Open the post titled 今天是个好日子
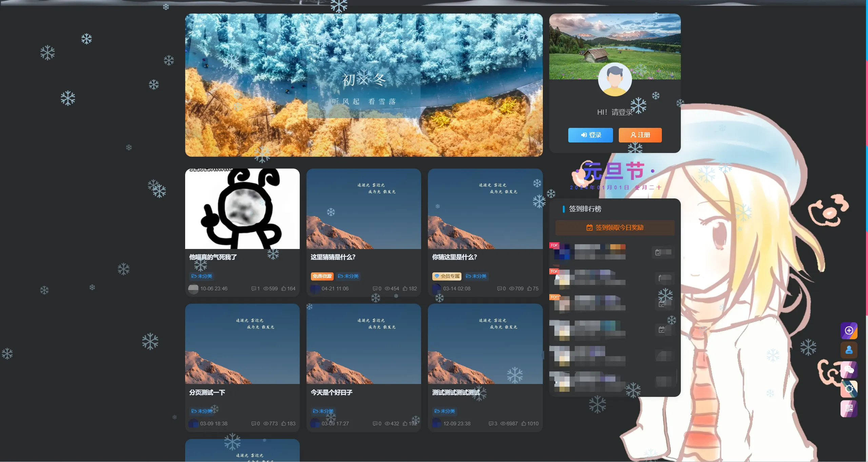868x462 pixels. click(x=331, y=392)
